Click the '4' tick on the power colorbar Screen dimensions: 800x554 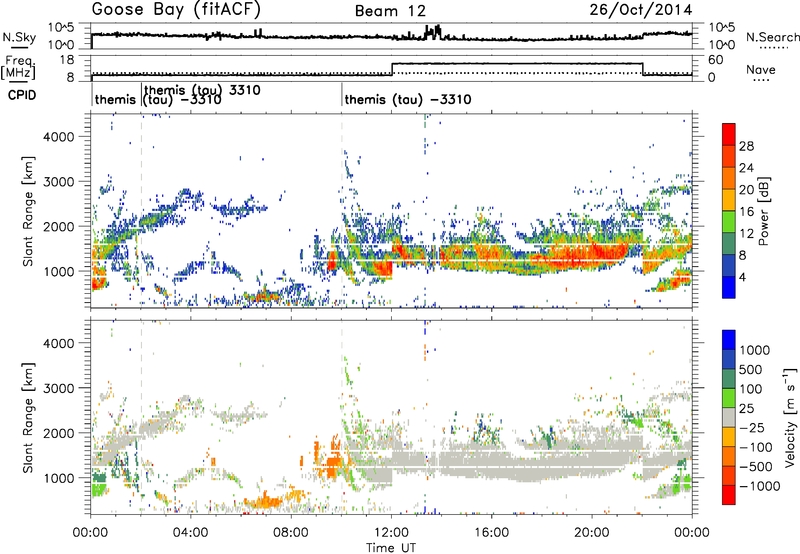point(742,277)
